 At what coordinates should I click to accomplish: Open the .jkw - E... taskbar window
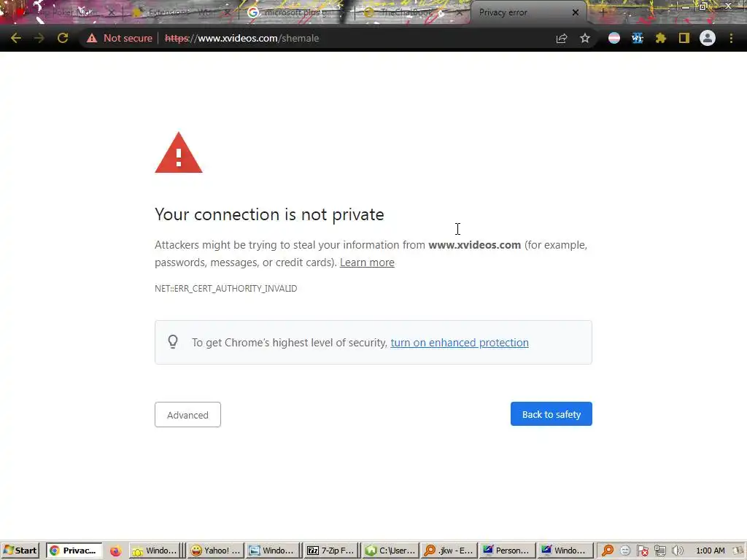[x=448, y=551]
